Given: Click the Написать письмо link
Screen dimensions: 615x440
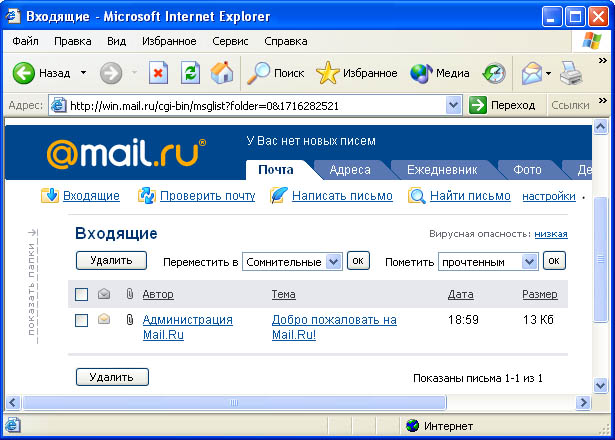Looking at the screenshot, I should pos(342,195).
